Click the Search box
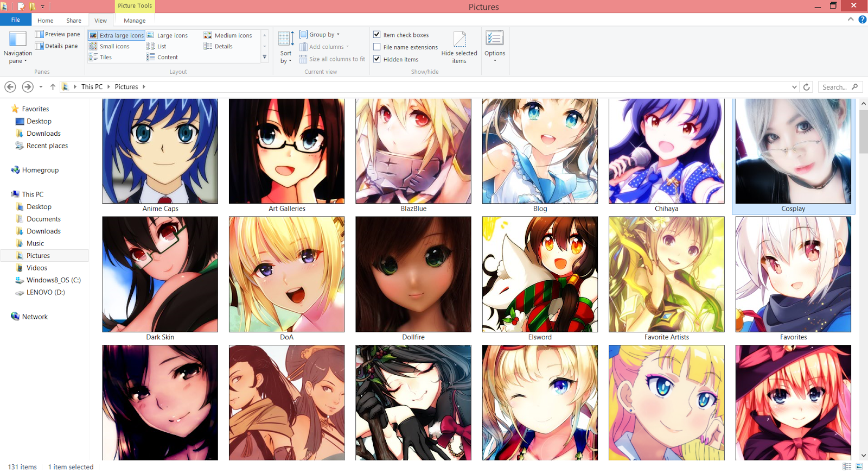This screenshot has height=473, width=868. pos(840,87)
